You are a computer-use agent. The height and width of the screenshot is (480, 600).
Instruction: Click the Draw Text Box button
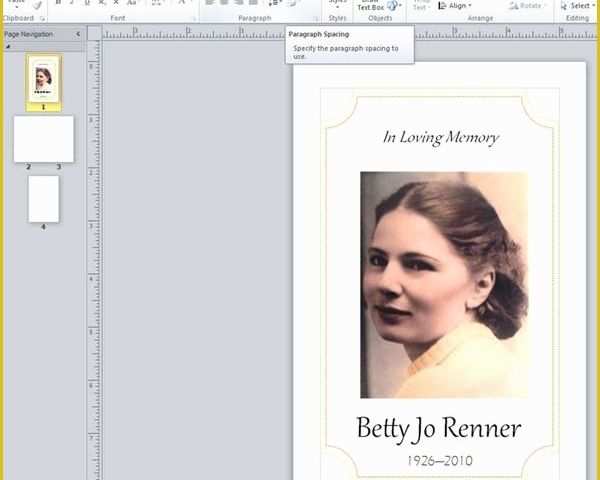(x=370, y=5)
